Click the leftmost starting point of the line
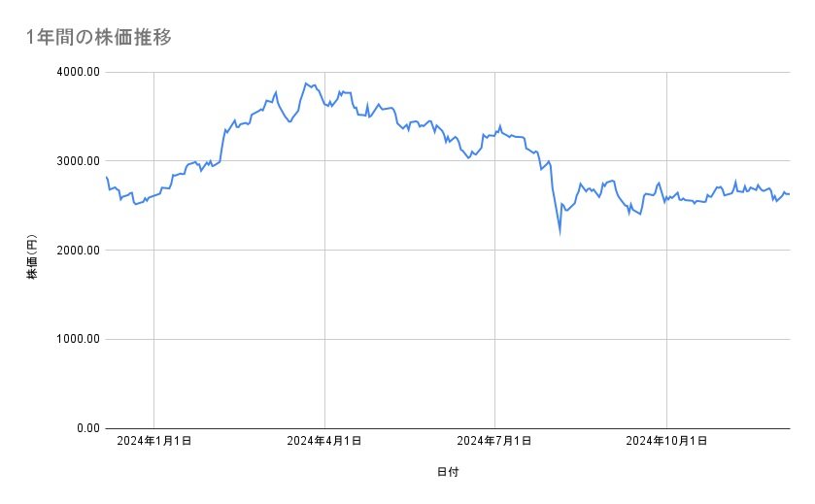Viewport: 815px width, 504px height. pos(106,177)
